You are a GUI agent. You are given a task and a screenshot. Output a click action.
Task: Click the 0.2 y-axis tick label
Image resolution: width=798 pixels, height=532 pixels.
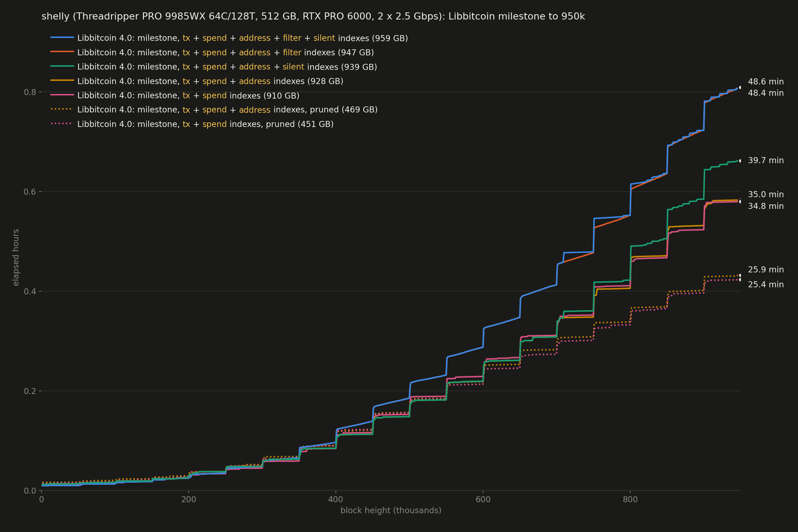pos(30,391)
